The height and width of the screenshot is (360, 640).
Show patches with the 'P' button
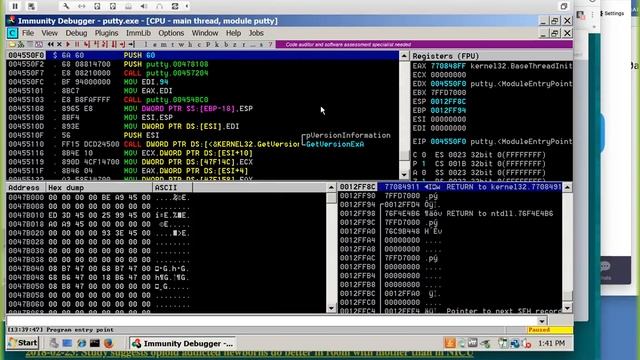208,44
